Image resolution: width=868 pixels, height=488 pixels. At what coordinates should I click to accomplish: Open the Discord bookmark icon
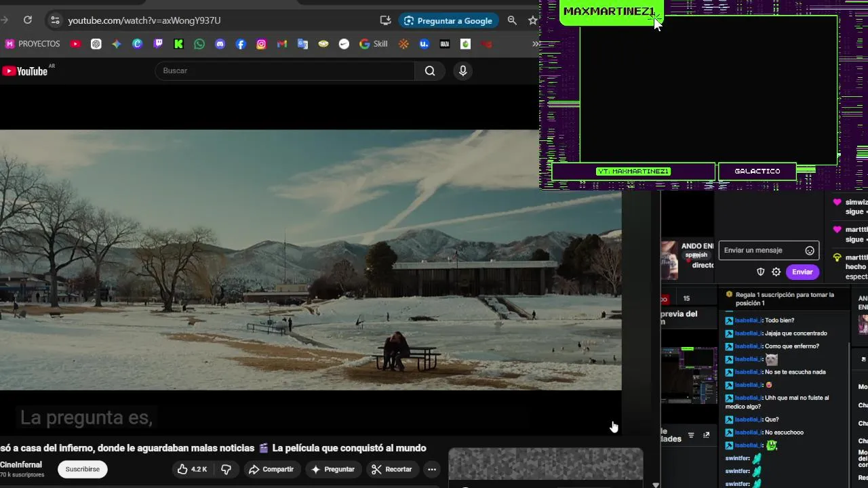pos(220,44)
